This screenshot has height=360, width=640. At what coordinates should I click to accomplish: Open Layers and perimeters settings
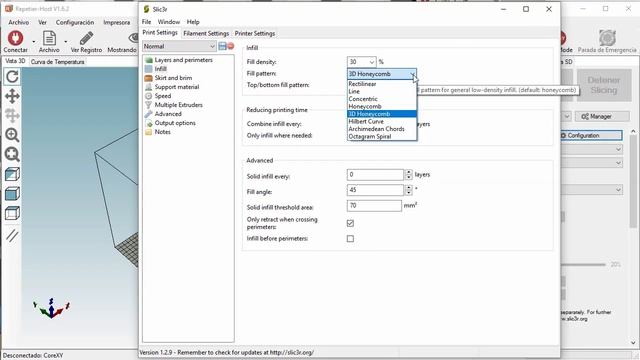pos(183,60)
